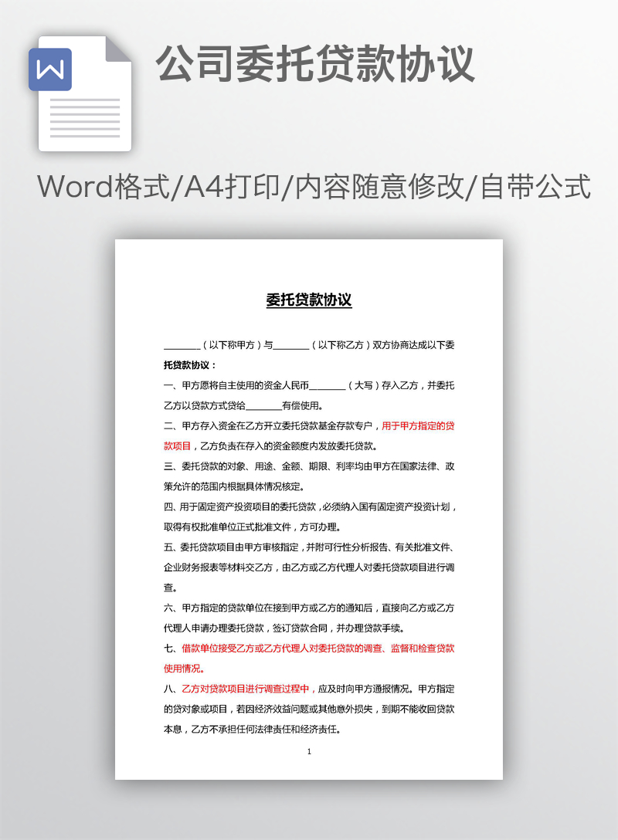Click the line 本息，乙方不承担任何法律责任
Viewport: 618px width, 840px height.
253,729
